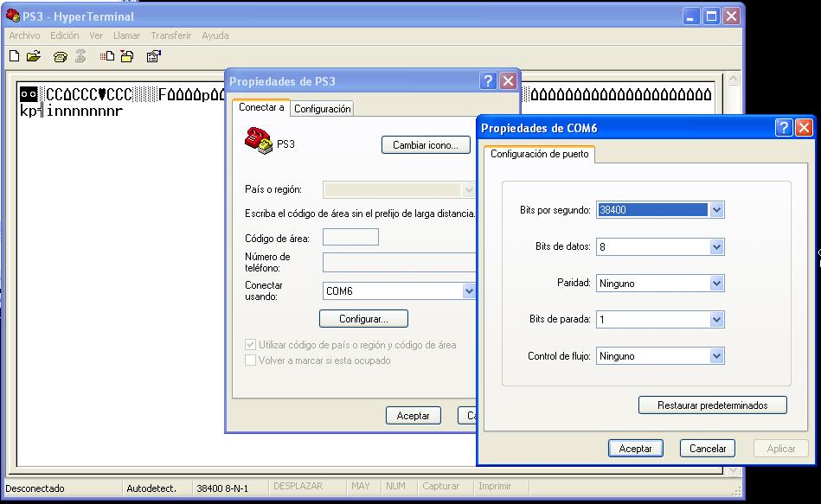This screenshot has width=821, height=504.
Task: Click the Send file toolbar icon
Action: pyautogui.click(x=107, y=56)
